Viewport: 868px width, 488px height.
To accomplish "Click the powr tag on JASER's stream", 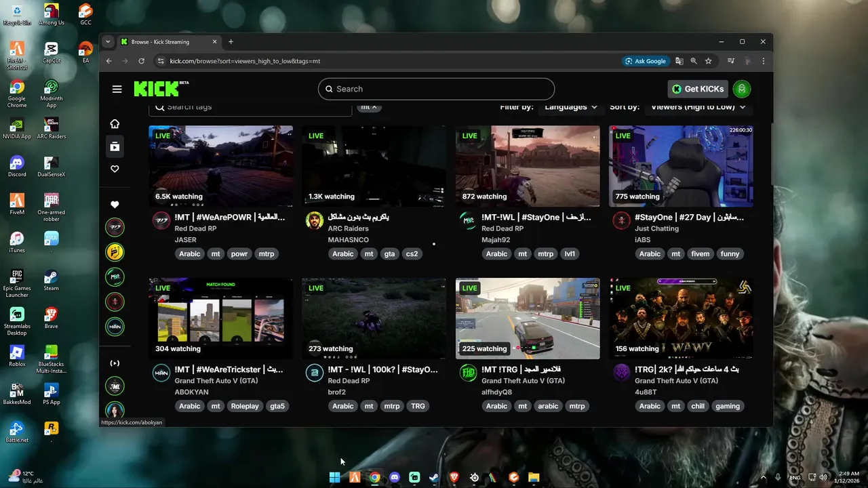I will (x=239, y=253).
